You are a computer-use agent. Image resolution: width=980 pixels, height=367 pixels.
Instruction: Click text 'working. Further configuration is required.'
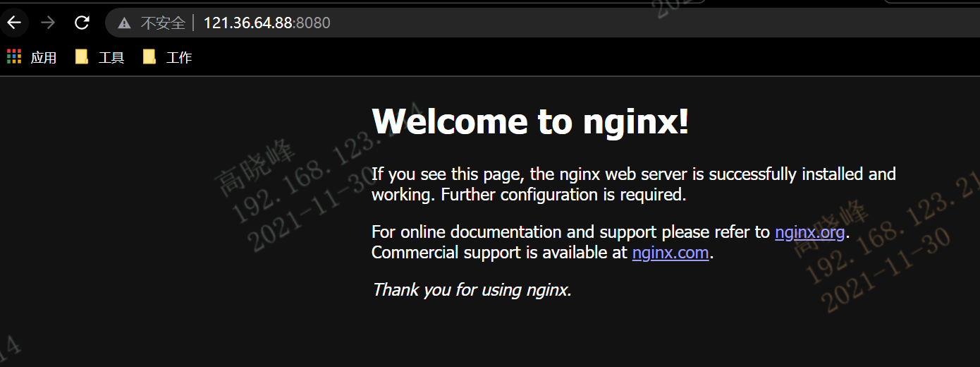coord(529,194)
